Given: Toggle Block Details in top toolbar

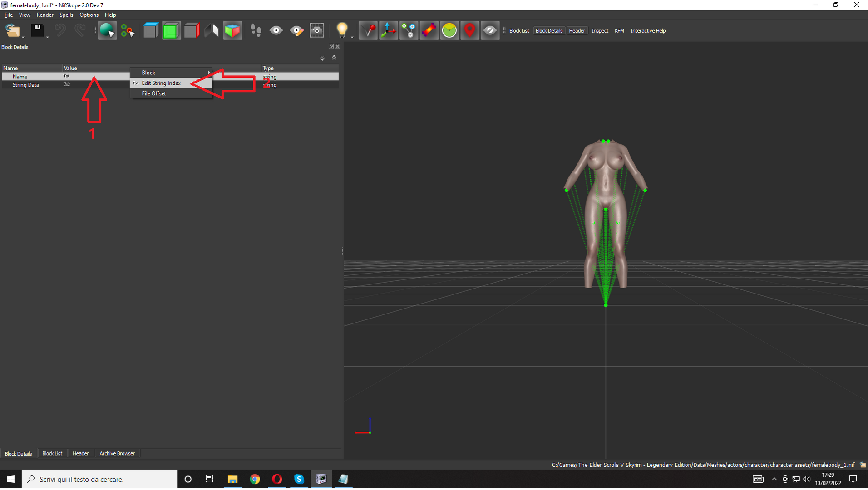Looking at the screenshot, I should 549,31.
